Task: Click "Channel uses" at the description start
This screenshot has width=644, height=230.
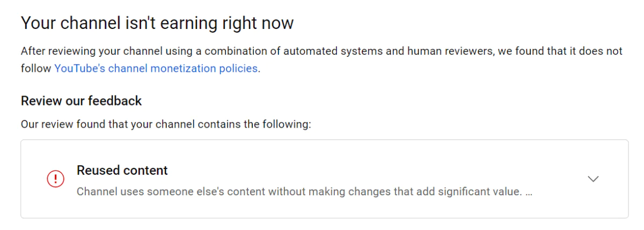Action: click(x=105, y=191)
